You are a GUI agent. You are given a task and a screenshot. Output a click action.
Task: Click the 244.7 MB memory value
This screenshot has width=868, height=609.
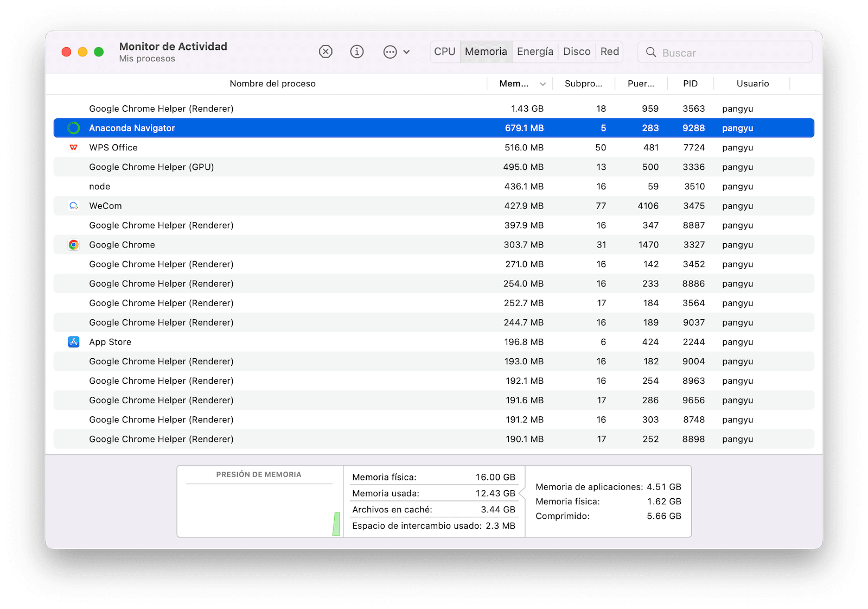[x=524, y=322]
